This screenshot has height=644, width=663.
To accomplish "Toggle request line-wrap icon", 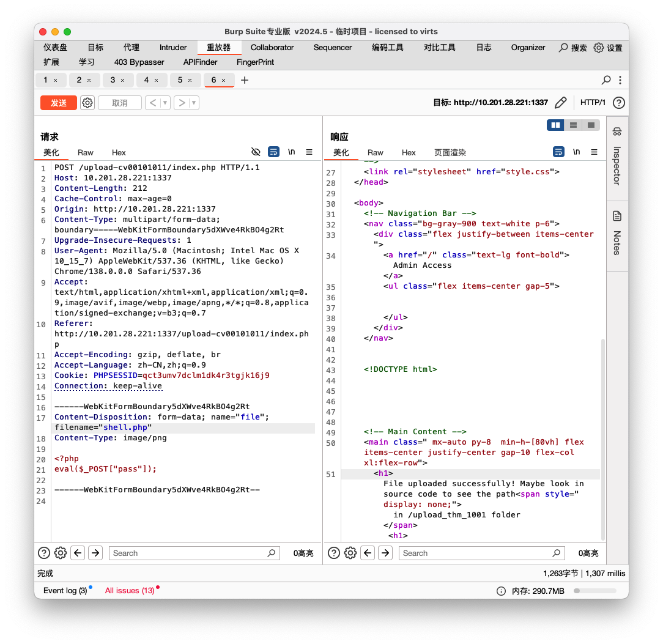I will (x=273, y=152).
